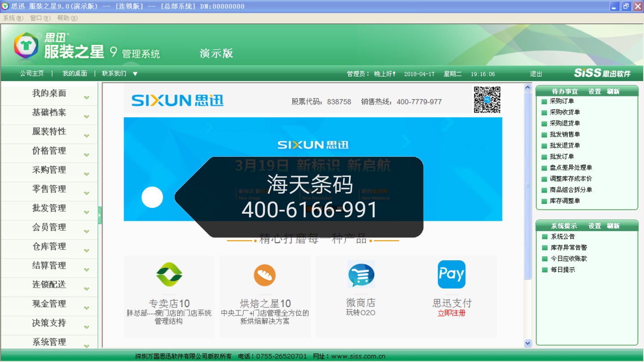Image resolution: width=644 pixels, height=362 pixels.
Task: Click the 服装之星 hexagon logo icon
Action: [x=26, y=46]
